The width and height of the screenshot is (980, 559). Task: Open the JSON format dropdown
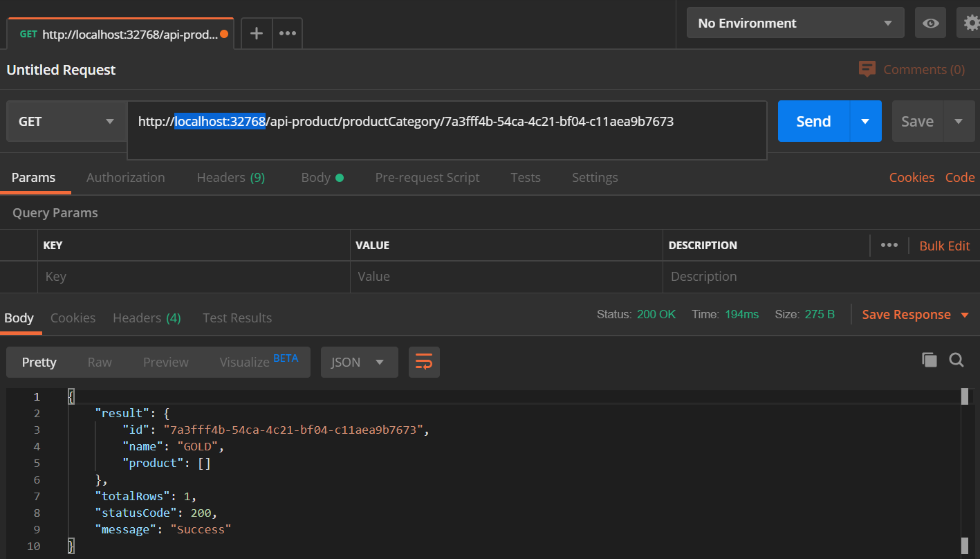pos(359,362)
